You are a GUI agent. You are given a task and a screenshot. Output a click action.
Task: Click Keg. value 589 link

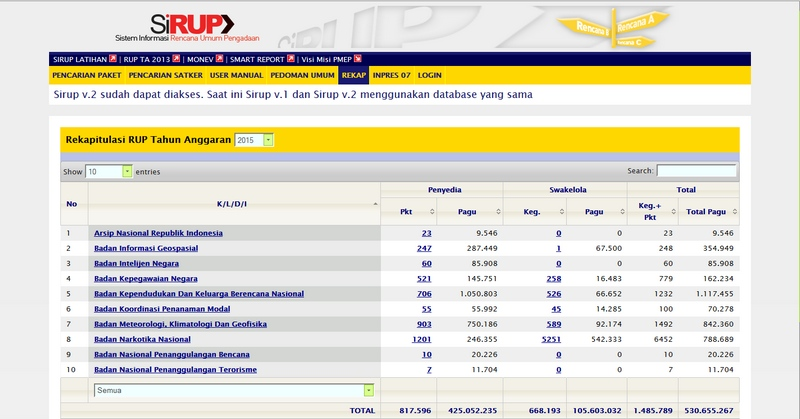tap(554, 324)
